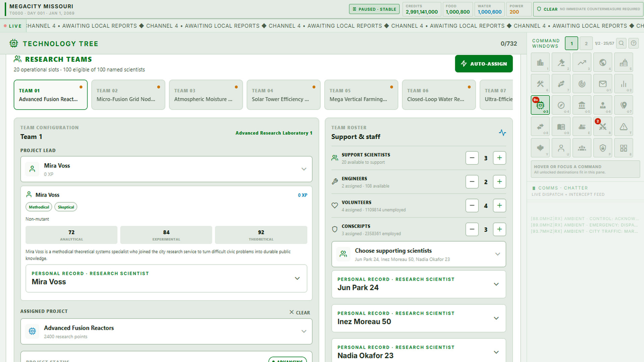The width and height of the screenshot is (644, 362).
Task: Decrease volunteers count
Action: point(472,205)
